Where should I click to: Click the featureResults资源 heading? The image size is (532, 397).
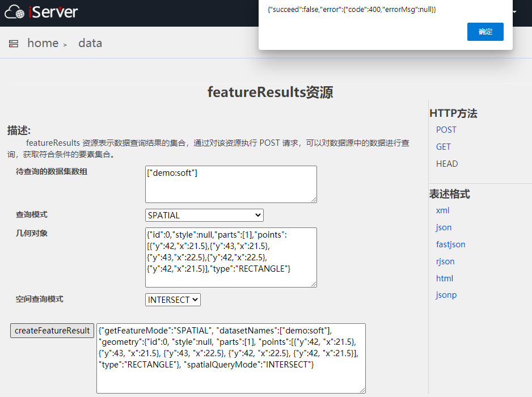[x=270, y=92]
